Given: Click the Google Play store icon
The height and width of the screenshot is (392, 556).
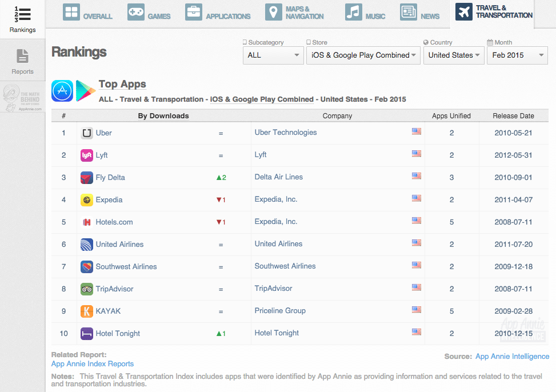Looking at the screenshot, I should (x=86, y=91).
